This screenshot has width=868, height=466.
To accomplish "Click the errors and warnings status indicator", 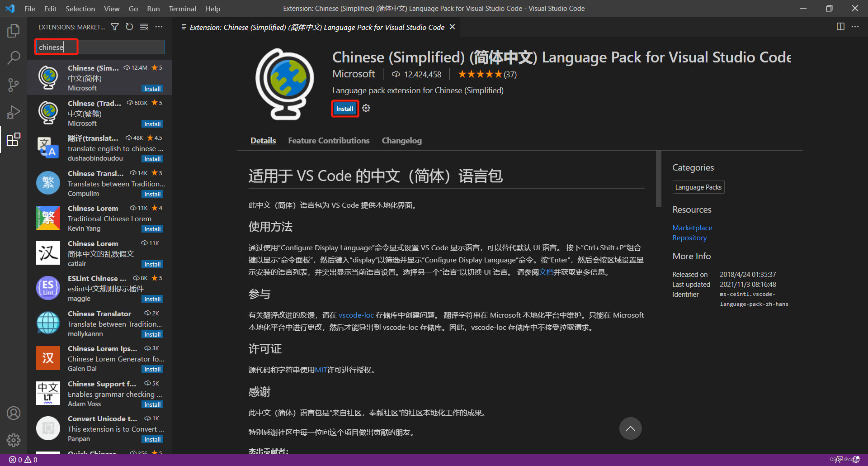I will (24, 460).
